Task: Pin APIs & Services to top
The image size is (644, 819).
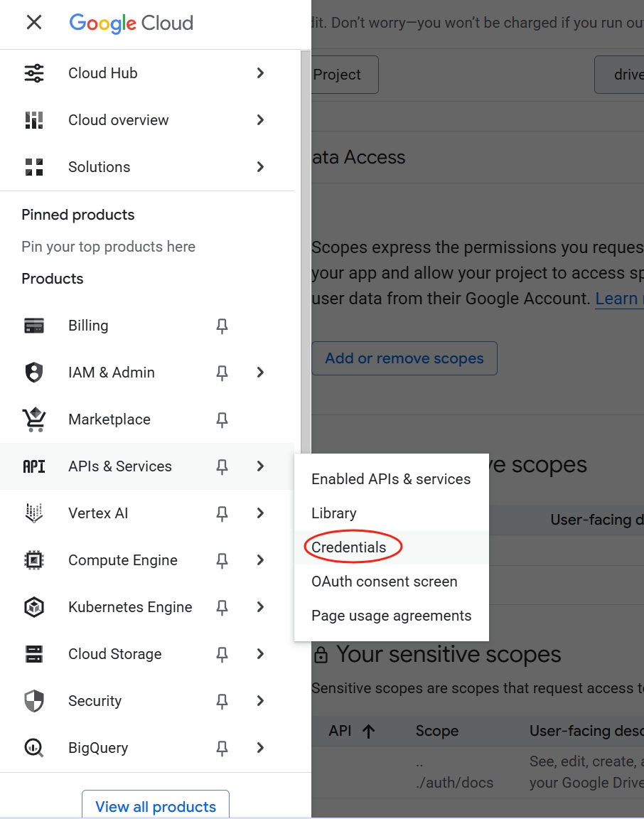Action: [222, 466]
